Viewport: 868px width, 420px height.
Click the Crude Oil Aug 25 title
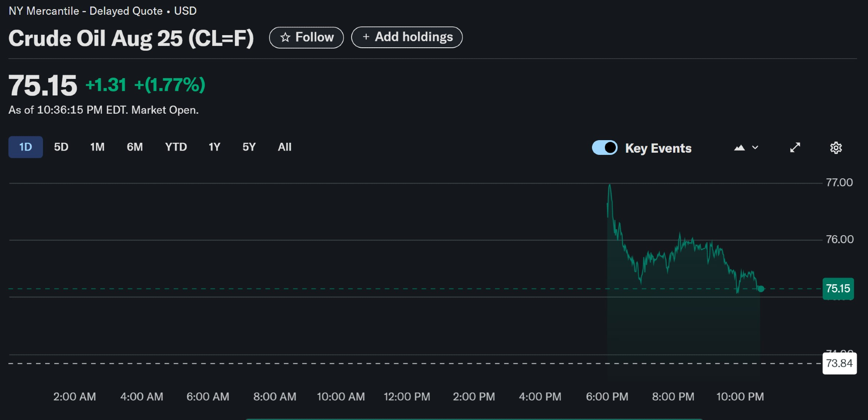point(131,39)
